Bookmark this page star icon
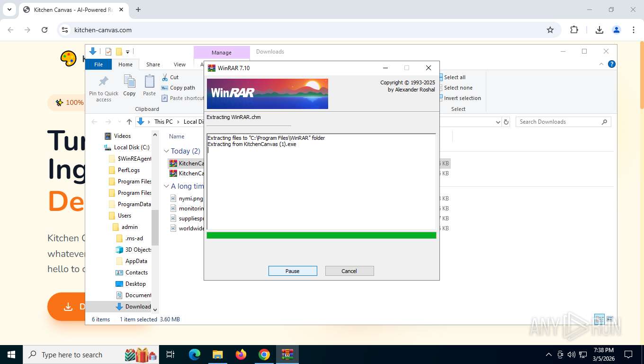 click(x=550, y=30)
